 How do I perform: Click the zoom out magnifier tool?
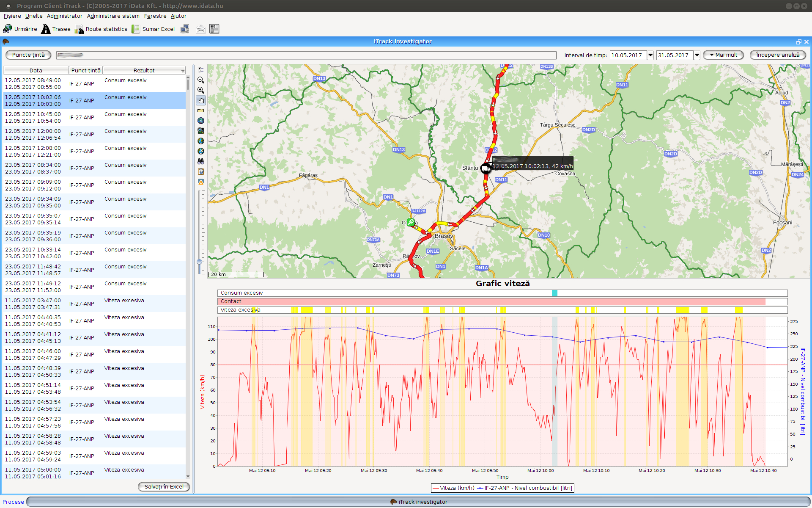(201, 80)
